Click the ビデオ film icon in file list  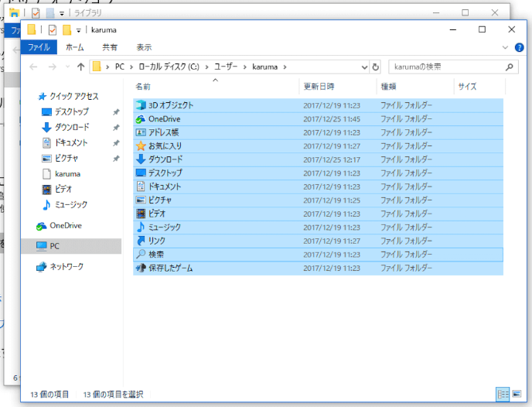click(x=141, y=214)
